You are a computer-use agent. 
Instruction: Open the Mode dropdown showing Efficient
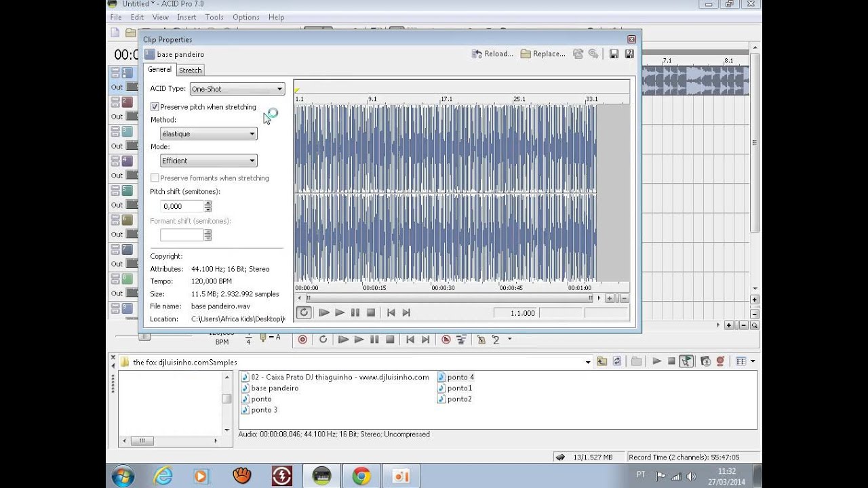[208, 161]
